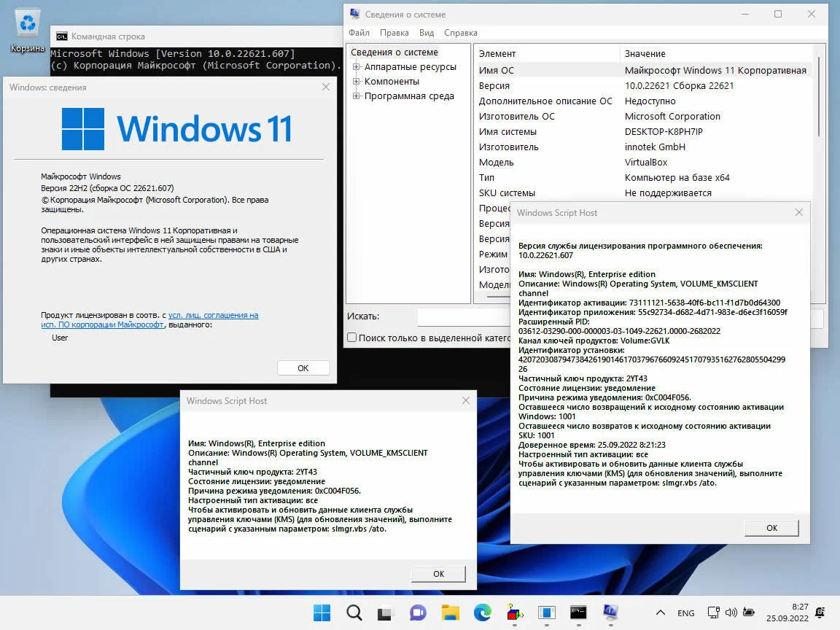Open the network status tray icon
The image size is (840, 630).
[714, 612]
